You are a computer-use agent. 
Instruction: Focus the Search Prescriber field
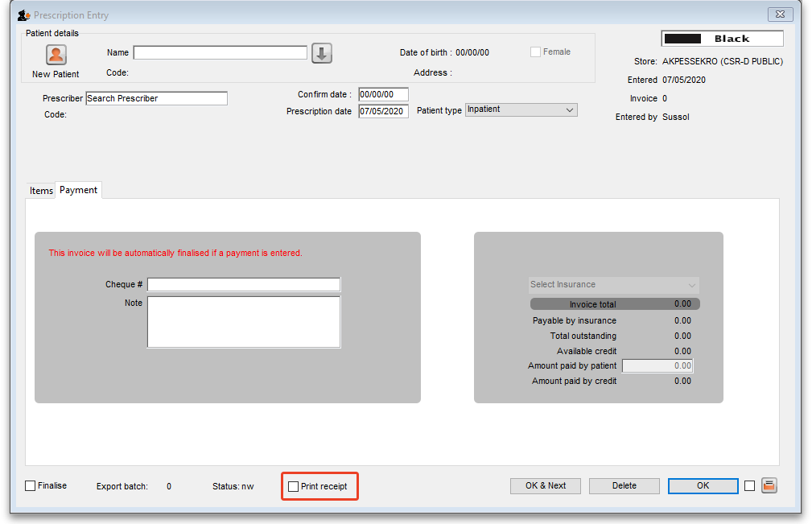click(156, 98)
